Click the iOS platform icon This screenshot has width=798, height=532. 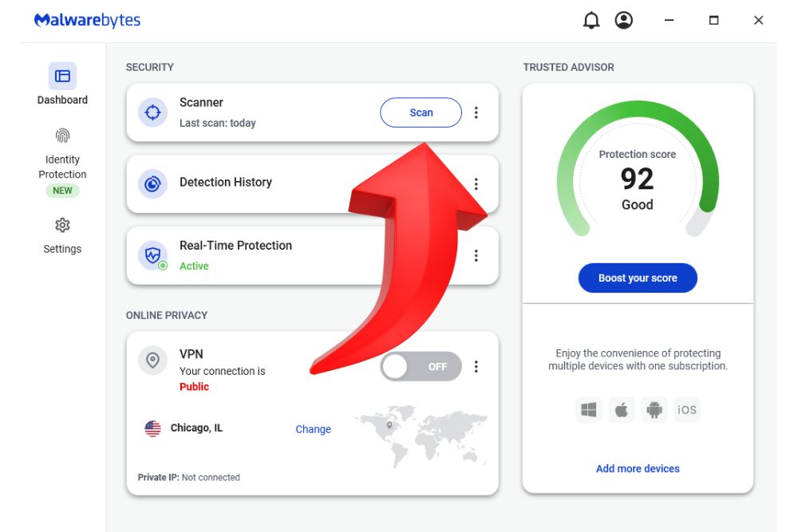pyautogui.click(x=687, y=410)
